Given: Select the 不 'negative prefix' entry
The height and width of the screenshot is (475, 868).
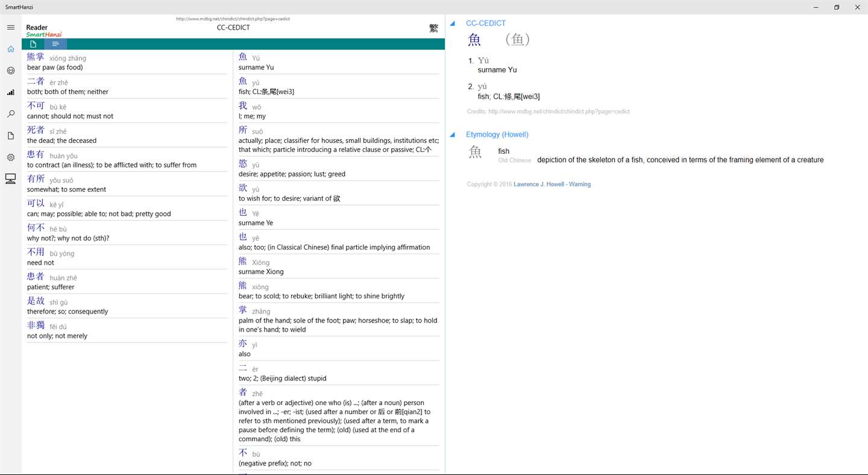Looking at the screenshot, I should 339,458.
